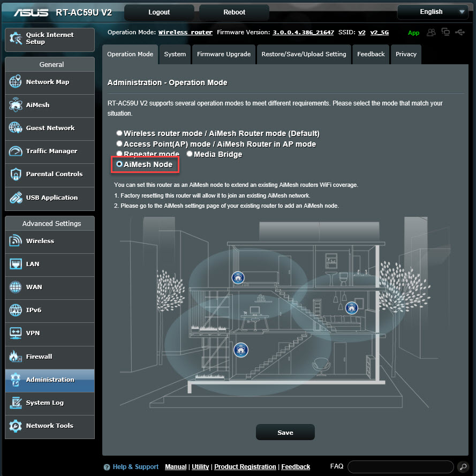Click the Wireless router operation mode link
Screen dimensions: 476x476
(x=185, y=32)
